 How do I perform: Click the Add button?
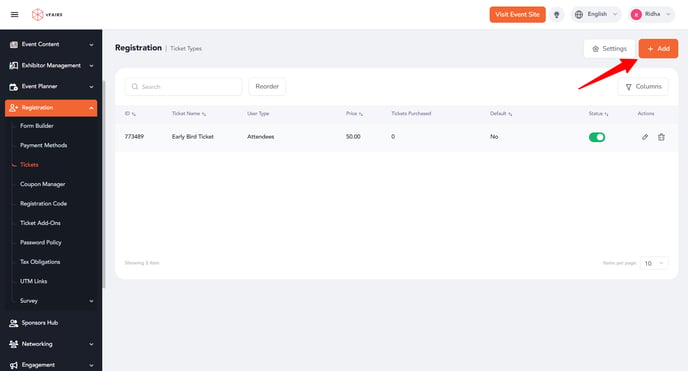pyautogui.click(x=658, y=49)
